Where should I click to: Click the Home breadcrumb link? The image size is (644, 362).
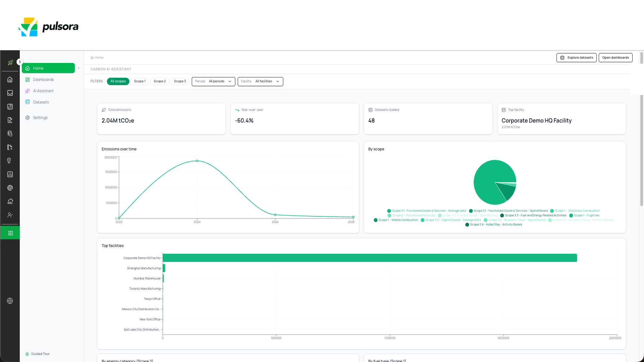[97, 58]
